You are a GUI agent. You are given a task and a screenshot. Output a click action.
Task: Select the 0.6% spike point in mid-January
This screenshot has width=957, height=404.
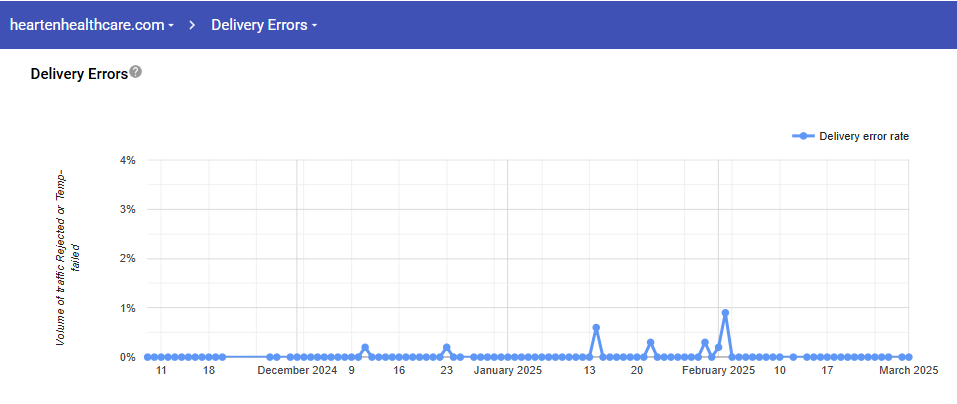596,328
